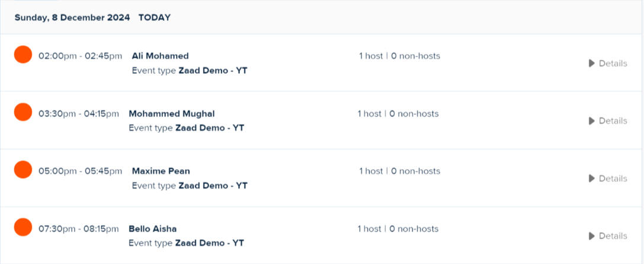Click 03:30pm - 04:15pm time slot
Screen dimensions: 644x264
click(78, 114)
